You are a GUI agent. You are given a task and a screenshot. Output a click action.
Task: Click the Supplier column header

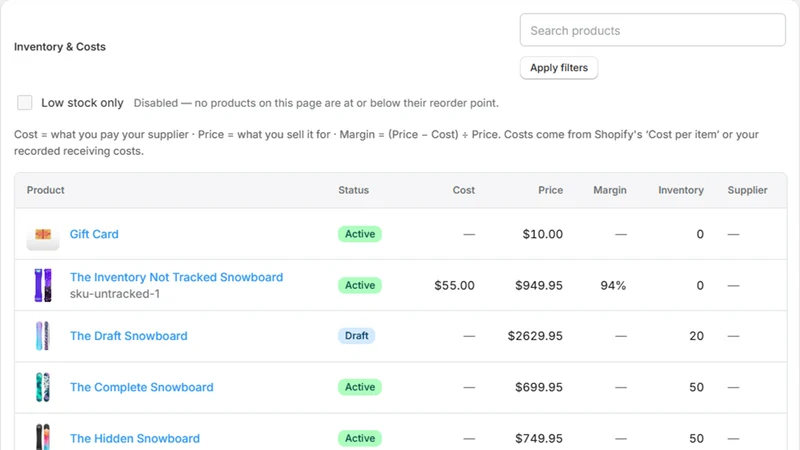pyautogui.click(x=747, y=190)
